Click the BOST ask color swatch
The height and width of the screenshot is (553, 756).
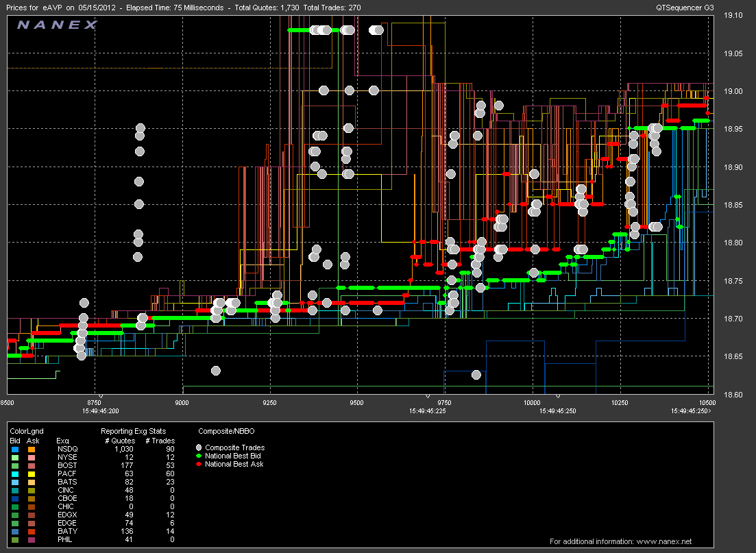coord(32,466)
